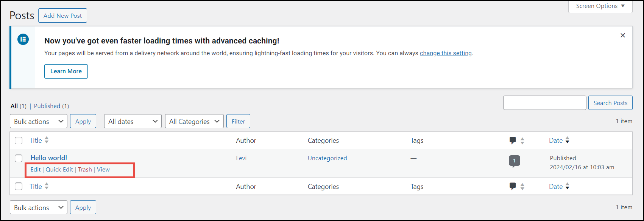Open the All Categories dropdown
Viewport: 644px width, 221px height.
tap(194, 121)
